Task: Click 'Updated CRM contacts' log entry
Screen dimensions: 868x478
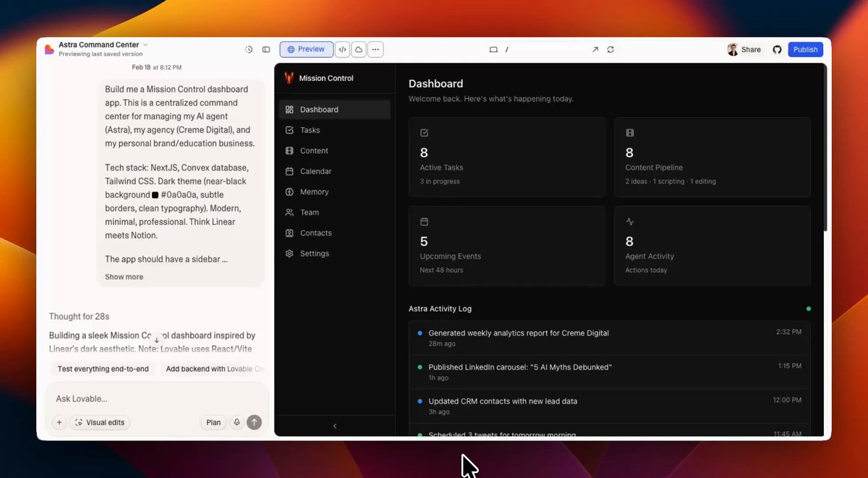Action: tap(609, 406)
